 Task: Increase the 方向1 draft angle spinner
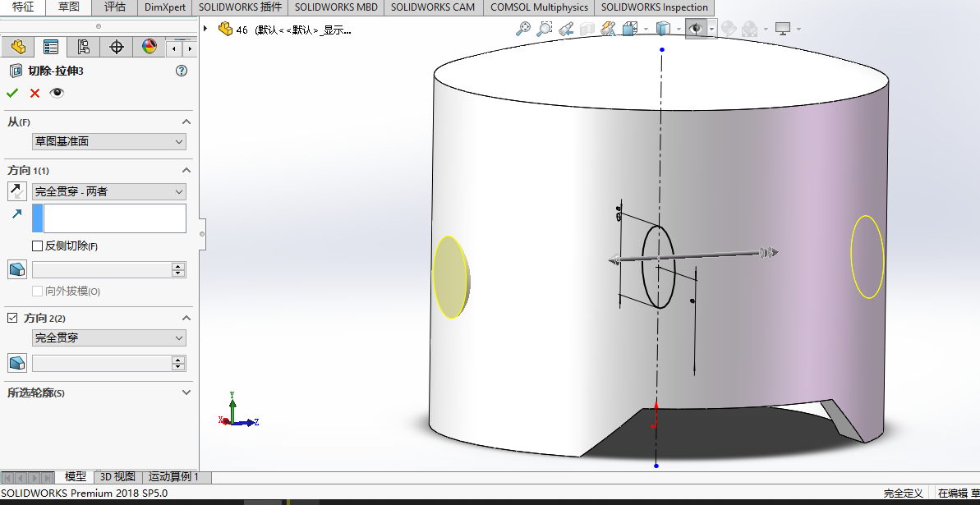[x=179, y=266]
